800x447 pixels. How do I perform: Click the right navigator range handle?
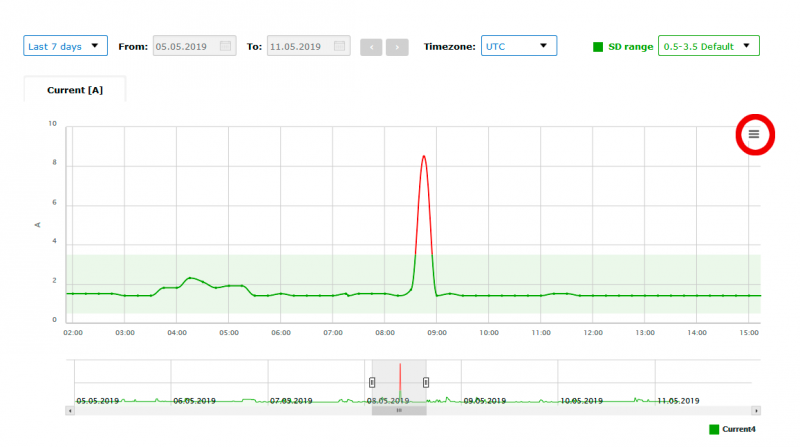(x=426, y=381)
